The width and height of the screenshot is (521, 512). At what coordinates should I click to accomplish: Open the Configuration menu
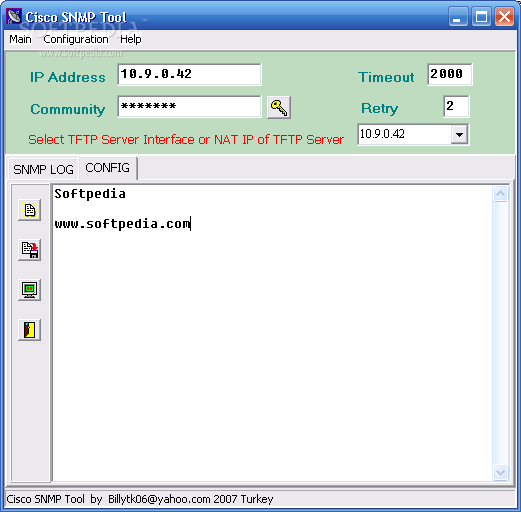tap(76, 39)
